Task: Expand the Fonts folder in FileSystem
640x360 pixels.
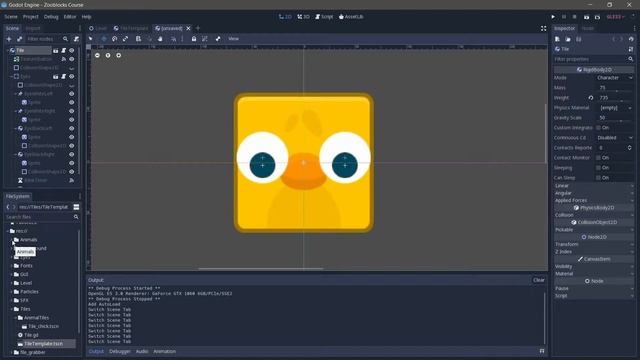Action: (11, 266)
